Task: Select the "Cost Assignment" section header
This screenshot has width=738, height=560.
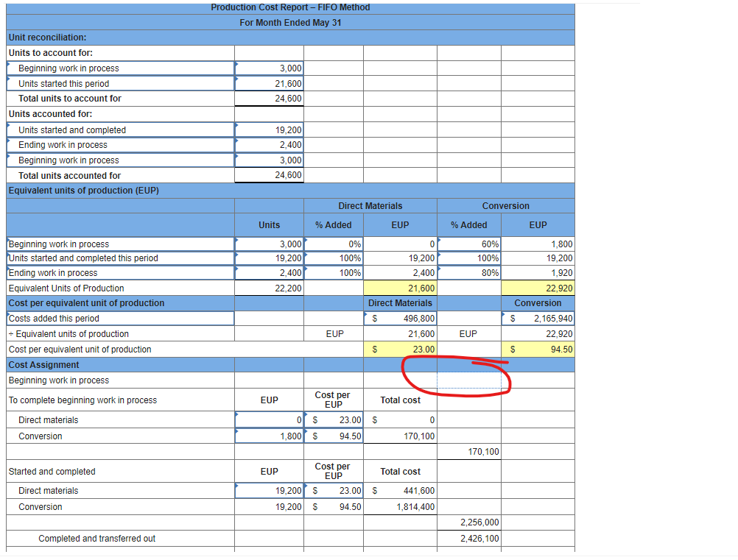Action: coord(43,365)
